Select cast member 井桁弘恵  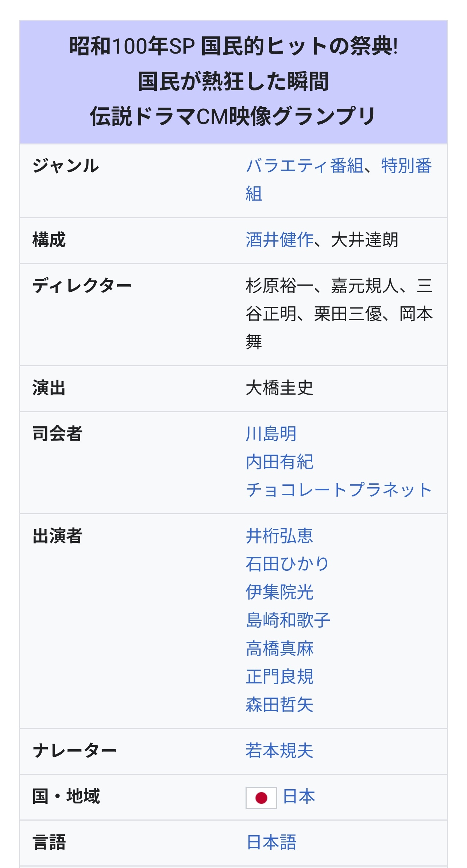(279, 536)
